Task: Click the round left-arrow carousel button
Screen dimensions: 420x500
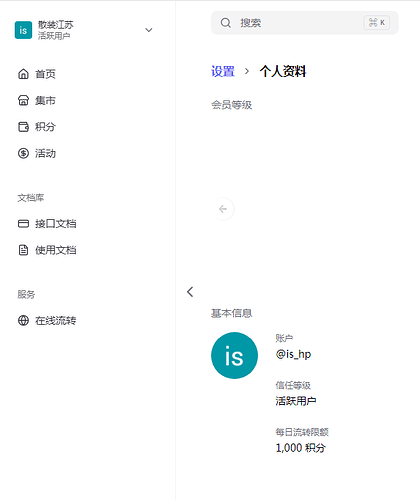Action: coord(223,209)
